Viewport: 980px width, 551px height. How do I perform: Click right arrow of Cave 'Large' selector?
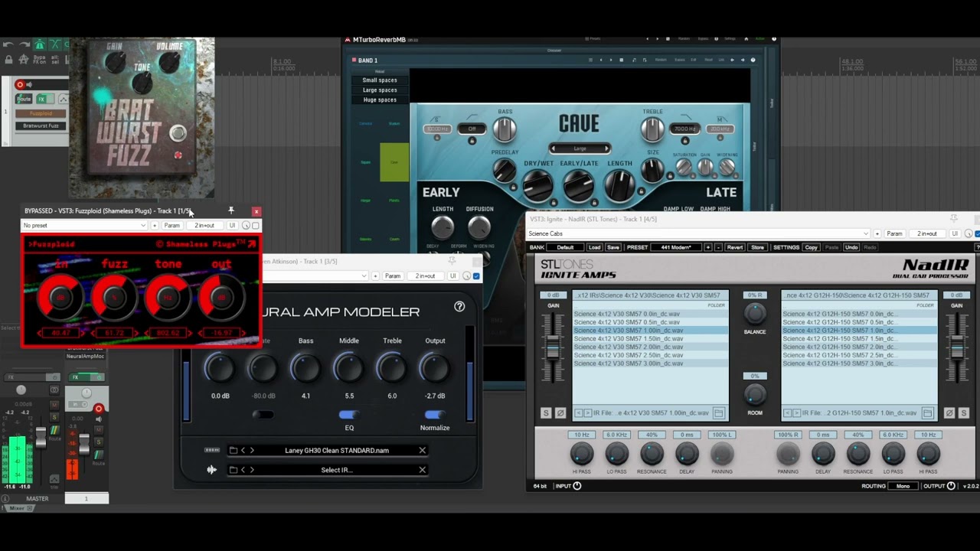click(606, 148)
